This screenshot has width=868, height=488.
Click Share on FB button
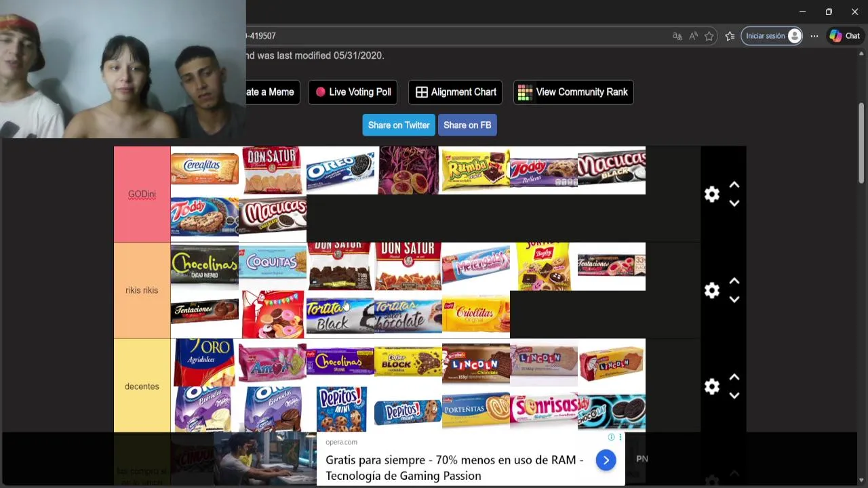467,125
